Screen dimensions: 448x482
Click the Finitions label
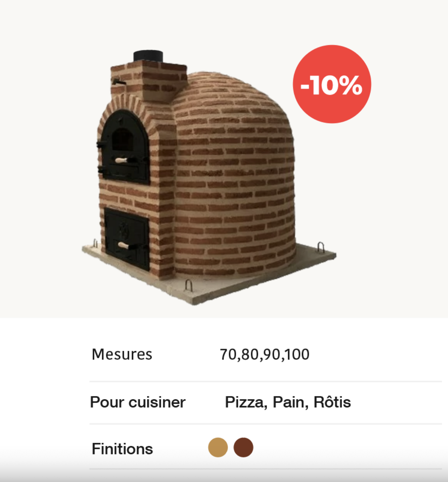click(x=122, y=449)
